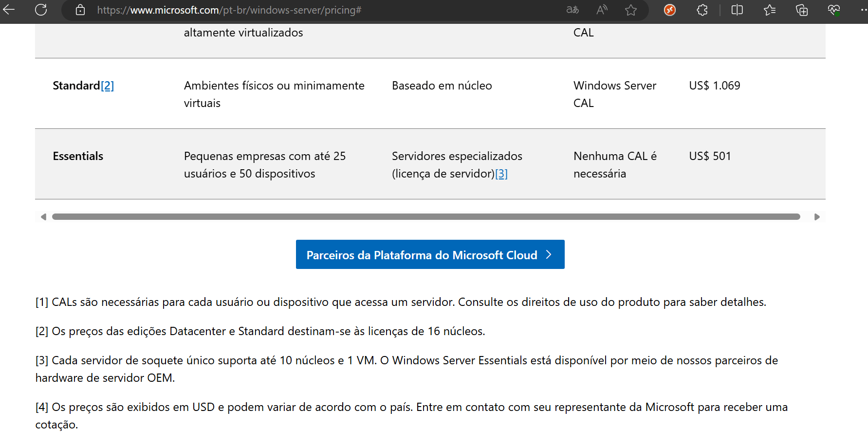Select the Standard edition name cell
The width and height of the screenshot is (868, 445).
click(76, 86)
